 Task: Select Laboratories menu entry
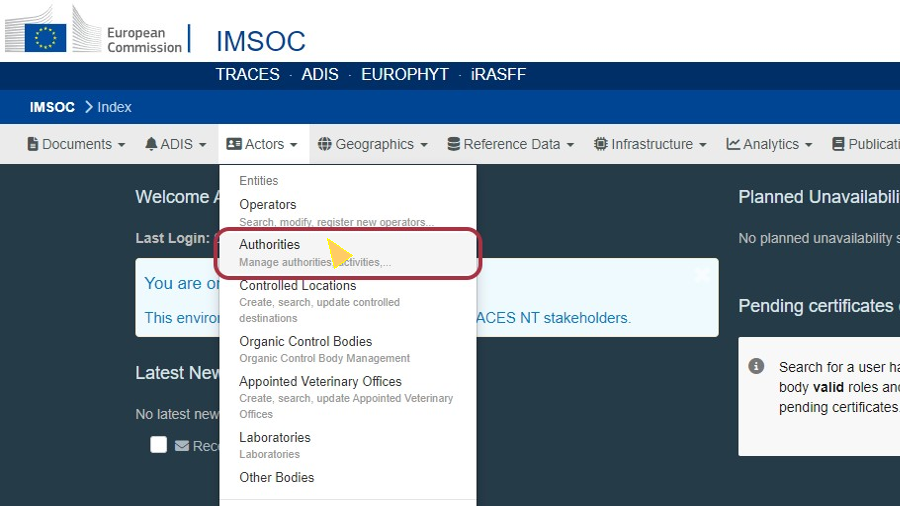[348, 445]
